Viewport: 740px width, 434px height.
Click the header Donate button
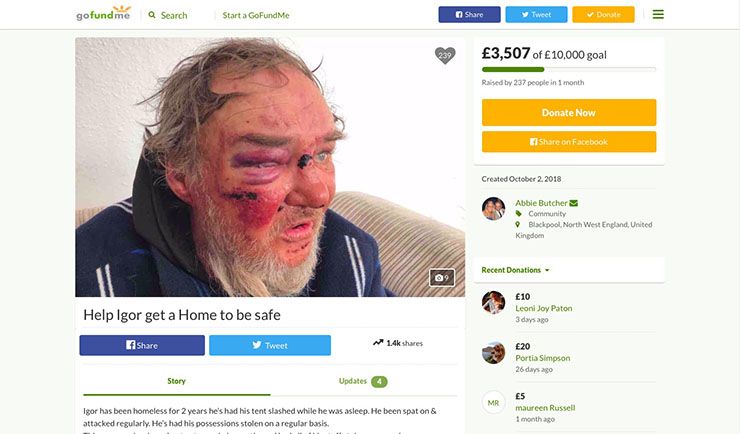click(603, 15)
